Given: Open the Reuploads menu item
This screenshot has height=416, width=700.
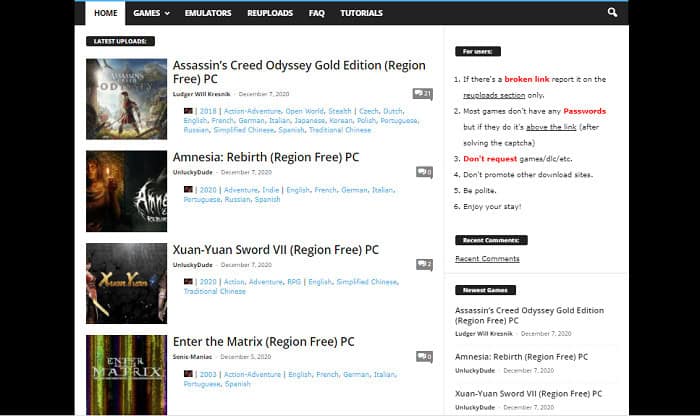Looking at the screenshot, I should pyautogui.click(x=270, y=13).
